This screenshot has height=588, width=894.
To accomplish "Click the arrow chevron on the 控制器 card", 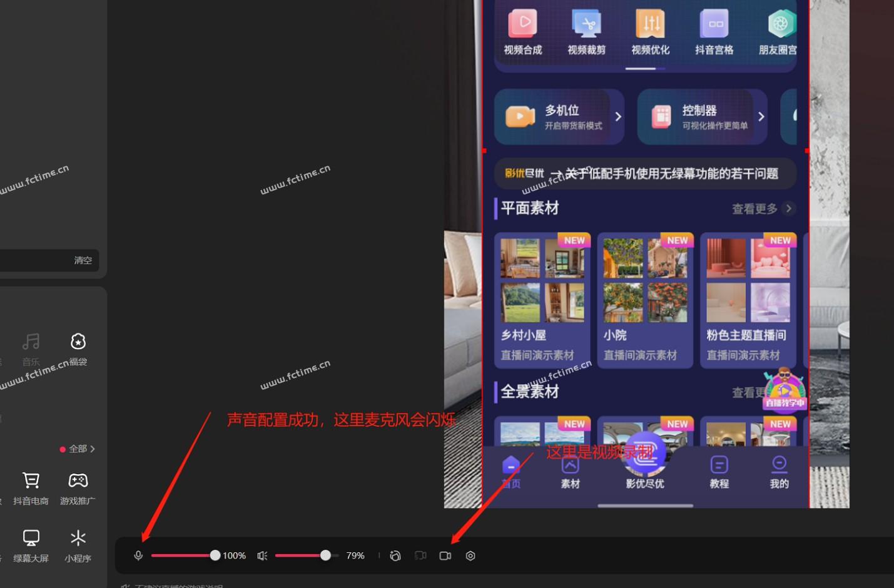I will tap(761, 116).
